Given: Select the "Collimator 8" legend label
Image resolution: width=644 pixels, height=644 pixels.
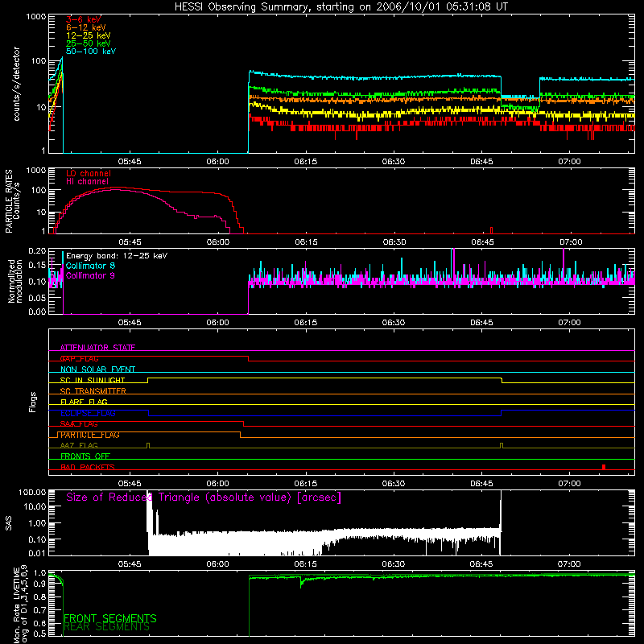Looking at the screenshot, I should [x=90, y=266].
